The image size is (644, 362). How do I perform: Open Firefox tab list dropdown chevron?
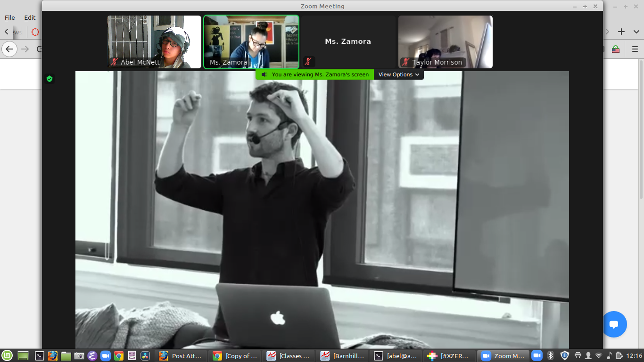pos(636,32)
